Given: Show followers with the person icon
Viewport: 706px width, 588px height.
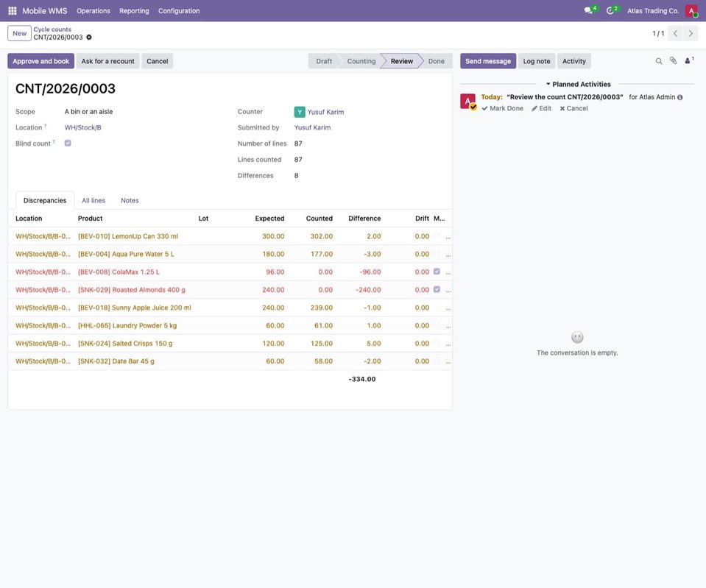Looking at the screenshot, I should point(689,61).
